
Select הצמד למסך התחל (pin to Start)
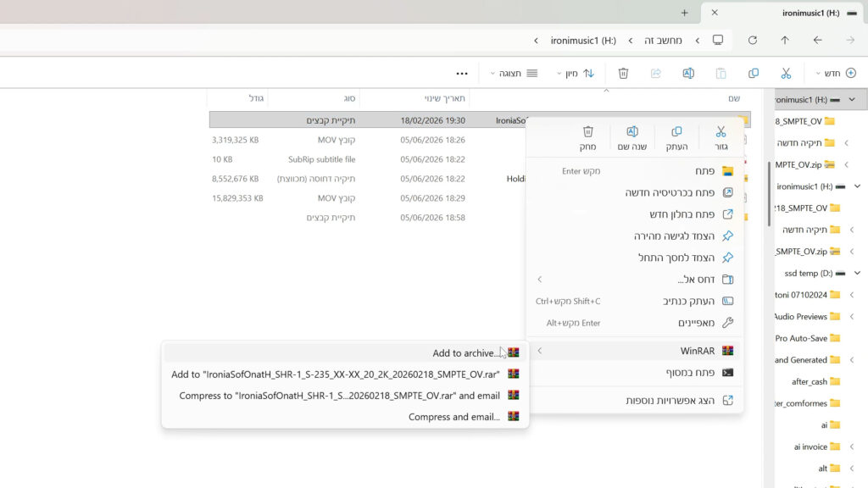[634, 258]
